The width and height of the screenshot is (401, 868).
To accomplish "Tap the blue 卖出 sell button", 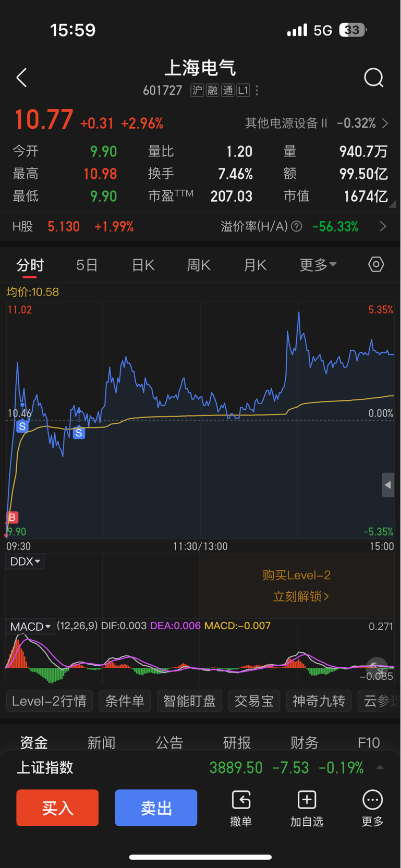I will click(x=156, y=808).
